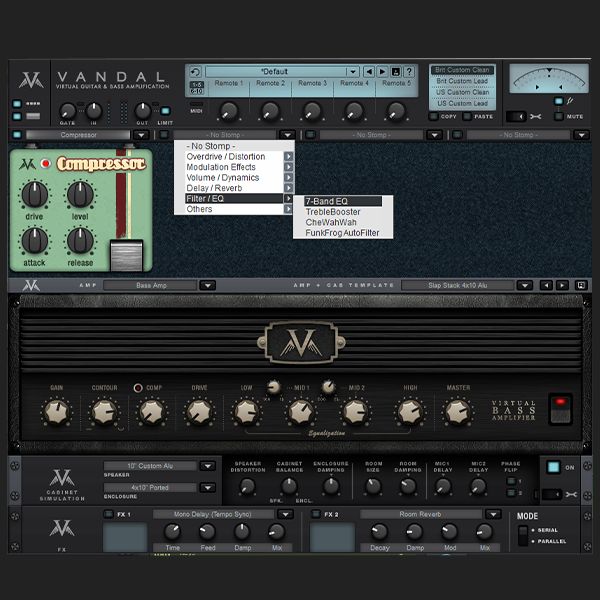Open the Bass Amp model dropdown
The image size is (600, 600).
pyautogui.click(x=206, y=285)
